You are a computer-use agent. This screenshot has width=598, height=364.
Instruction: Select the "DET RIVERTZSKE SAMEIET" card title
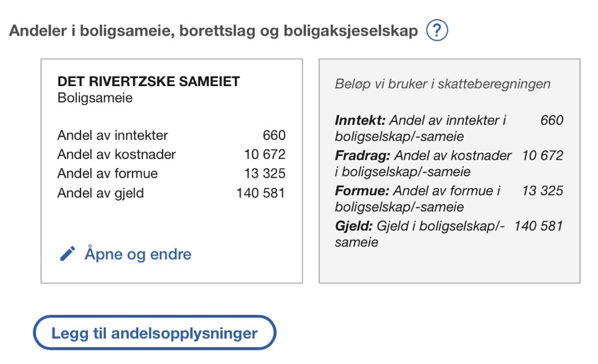pyautogui.click(x=148, y=81)
